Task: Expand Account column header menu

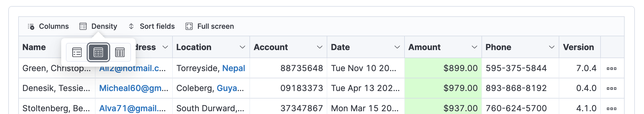Action: tap(320, 47)
